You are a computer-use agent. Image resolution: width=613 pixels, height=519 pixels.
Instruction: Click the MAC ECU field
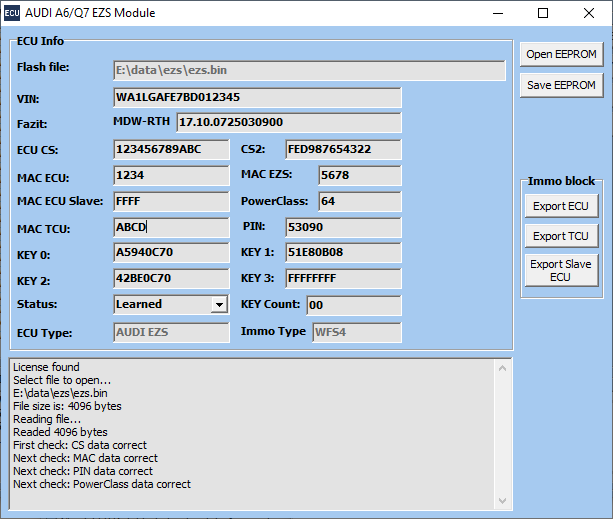click(172, 175)
